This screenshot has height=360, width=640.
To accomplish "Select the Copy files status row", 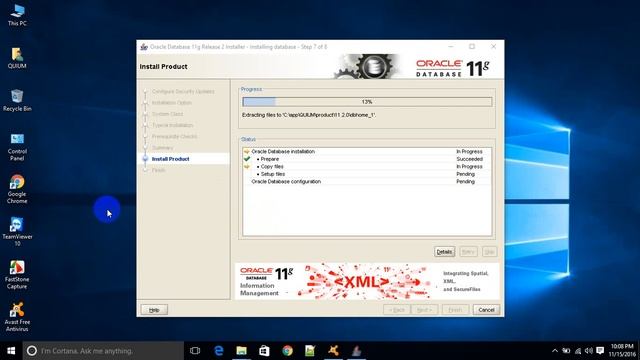I will click(367, 167).
